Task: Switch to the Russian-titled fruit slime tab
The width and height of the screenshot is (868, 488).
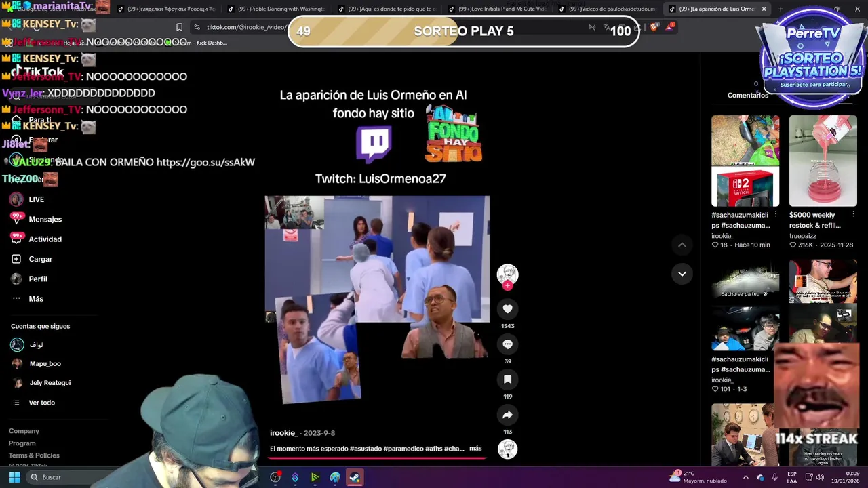Action: [x=165, y=9]
